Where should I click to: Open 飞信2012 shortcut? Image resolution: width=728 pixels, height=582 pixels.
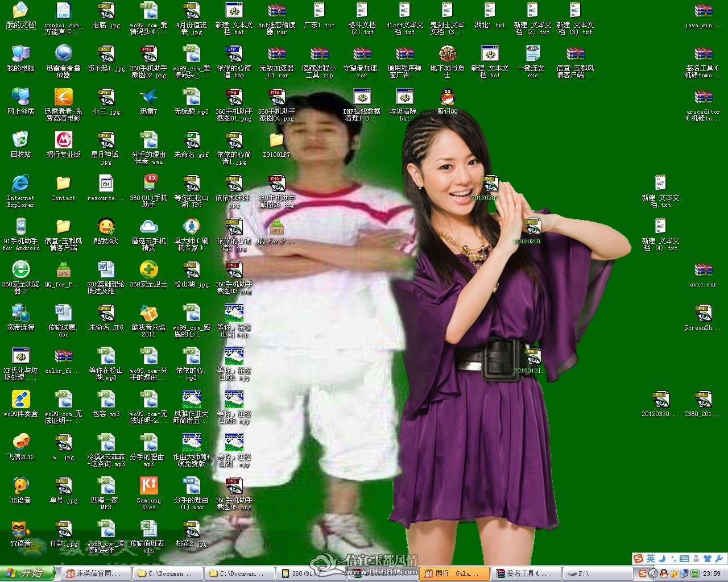(x=20, y=447)
